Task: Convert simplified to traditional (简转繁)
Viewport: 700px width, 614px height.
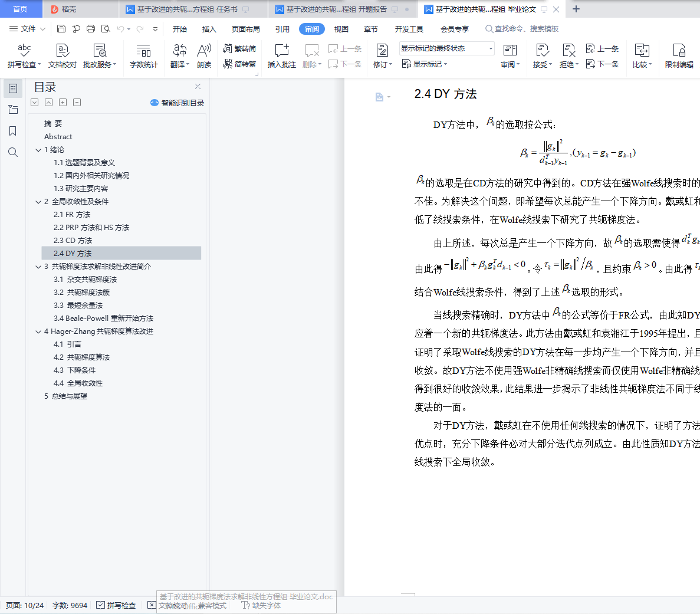Action: [x=239, y=64]
